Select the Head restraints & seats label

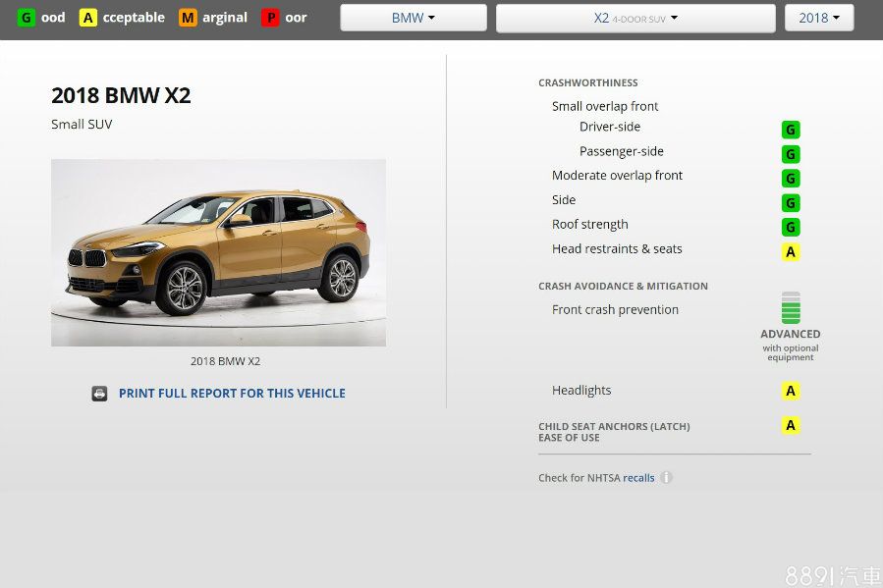(617, 248)
